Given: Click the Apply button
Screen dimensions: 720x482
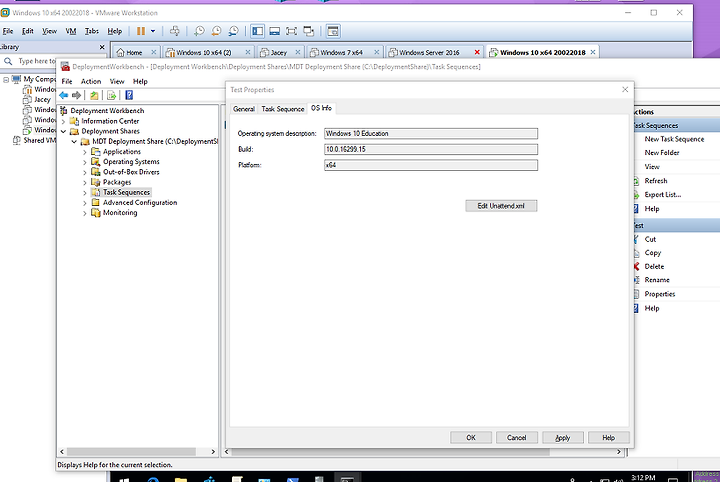Looking at the screenshot, I should [562, 437].
